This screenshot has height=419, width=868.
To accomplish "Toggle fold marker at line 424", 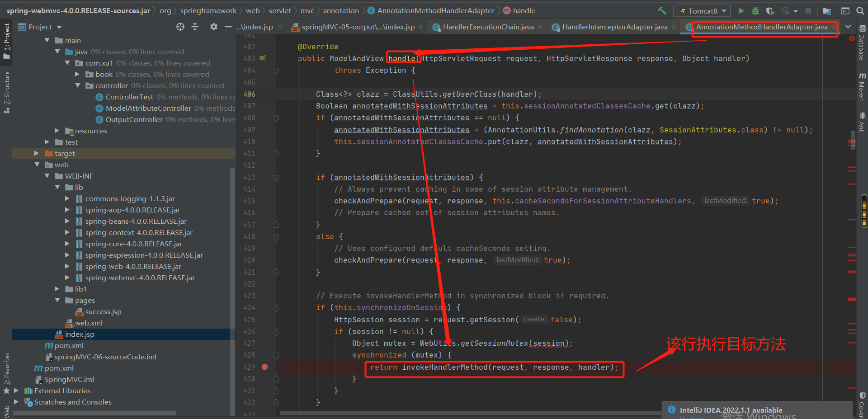I will pyautogui.click(x=276, y=308).
